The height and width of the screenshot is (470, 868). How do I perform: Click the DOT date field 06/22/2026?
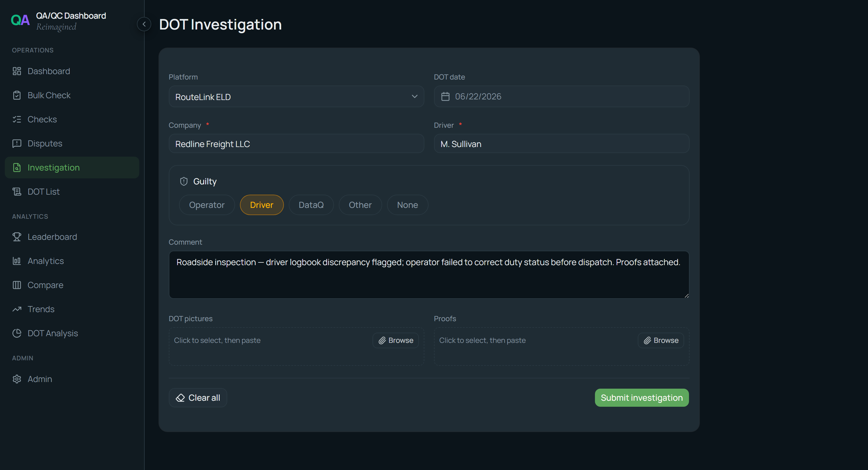561,97
